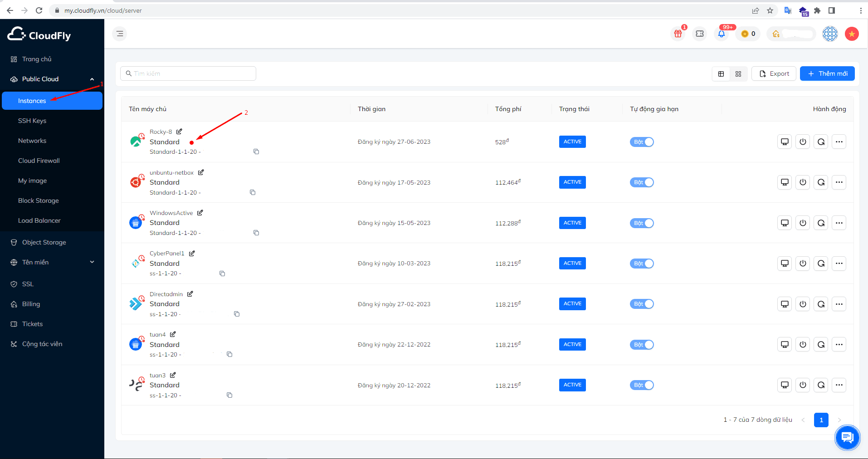Switch to grid view layout
The height and width of the screenshot is (459, 868).
[x=738, y=74]
